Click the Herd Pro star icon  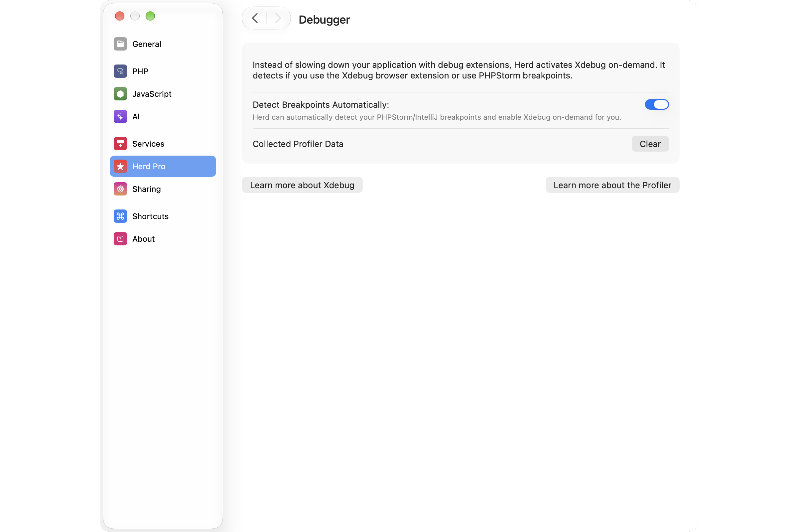point(120,167)
